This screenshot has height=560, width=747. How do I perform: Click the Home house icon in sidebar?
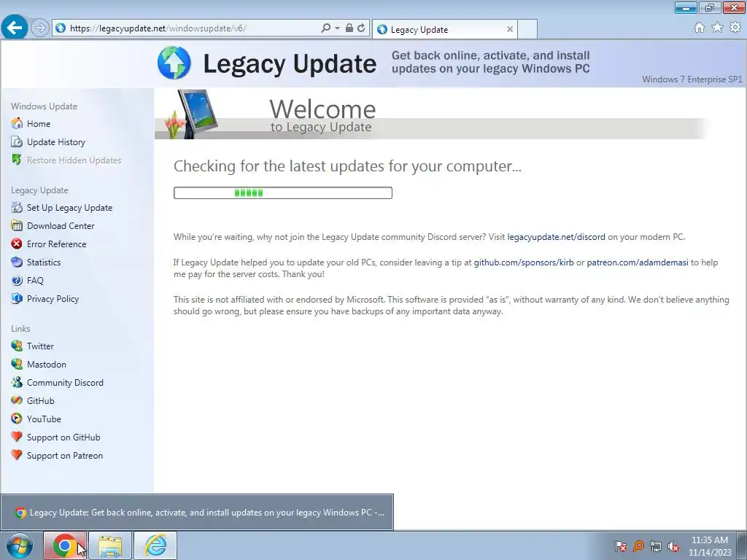click(17, 123)
